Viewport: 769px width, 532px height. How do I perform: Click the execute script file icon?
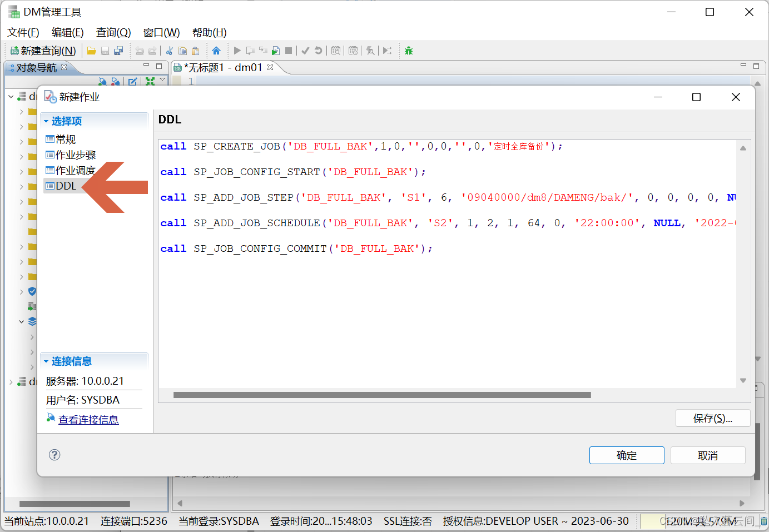point(276,51)
